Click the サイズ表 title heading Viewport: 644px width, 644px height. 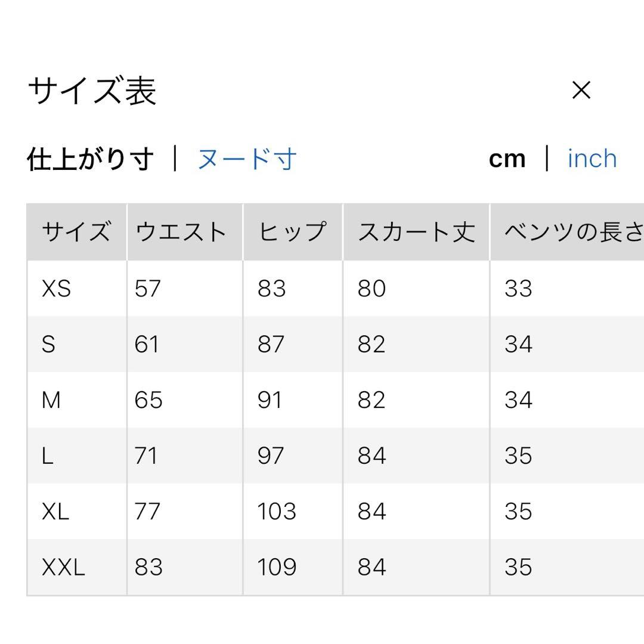(x=92, y=91)
